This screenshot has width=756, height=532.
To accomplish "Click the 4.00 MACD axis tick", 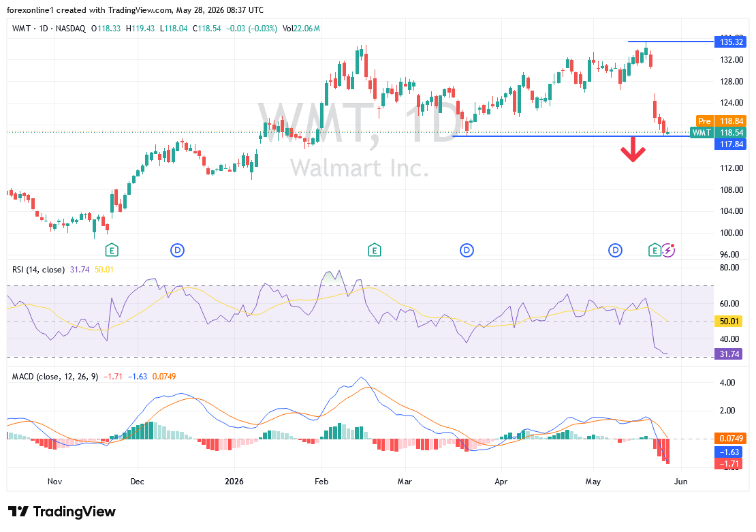I will [x=727, y=383].
